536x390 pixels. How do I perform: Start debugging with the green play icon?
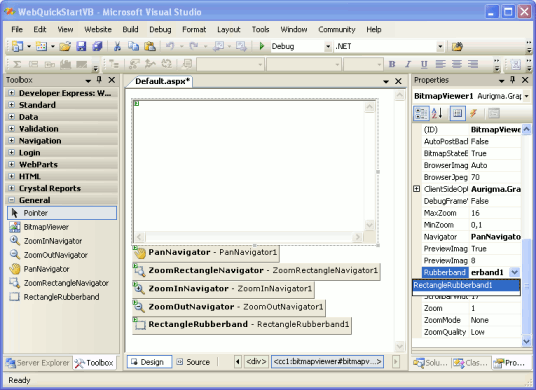[x=262, y=46]
